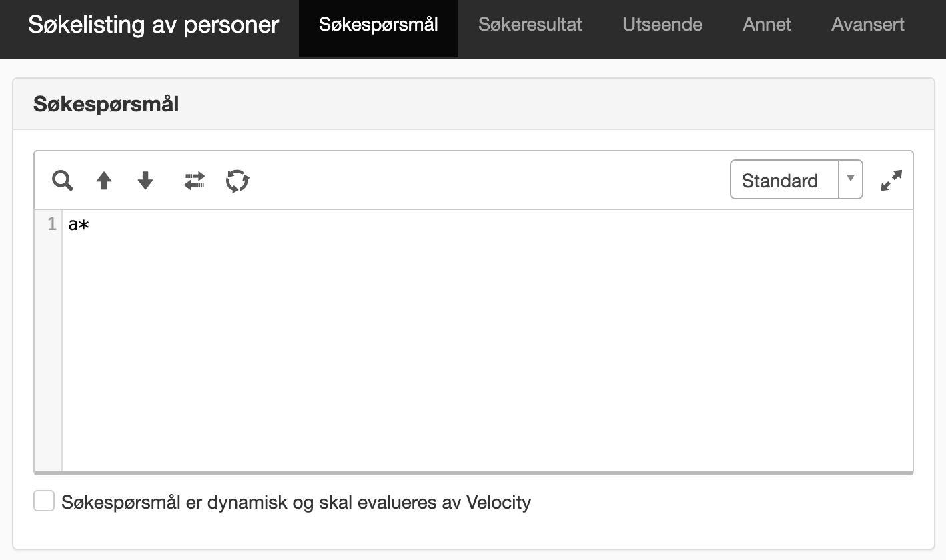Click the 'Søkelisting av personer' title link
Screen dimensions: 946x560
point(153,25)
